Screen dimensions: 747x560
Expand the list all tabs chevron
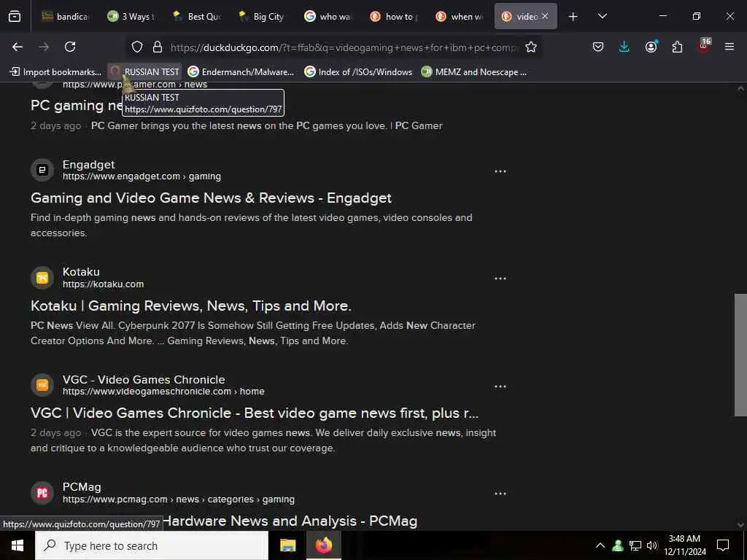pyautogui.click(x=602, y=17)
